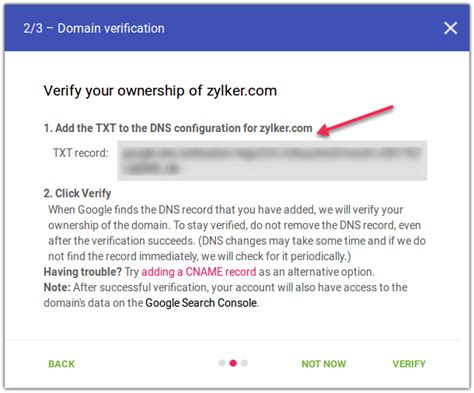Click the red arrow annotation
This screenshot has width=474, height=393.
tap(355, 121)
